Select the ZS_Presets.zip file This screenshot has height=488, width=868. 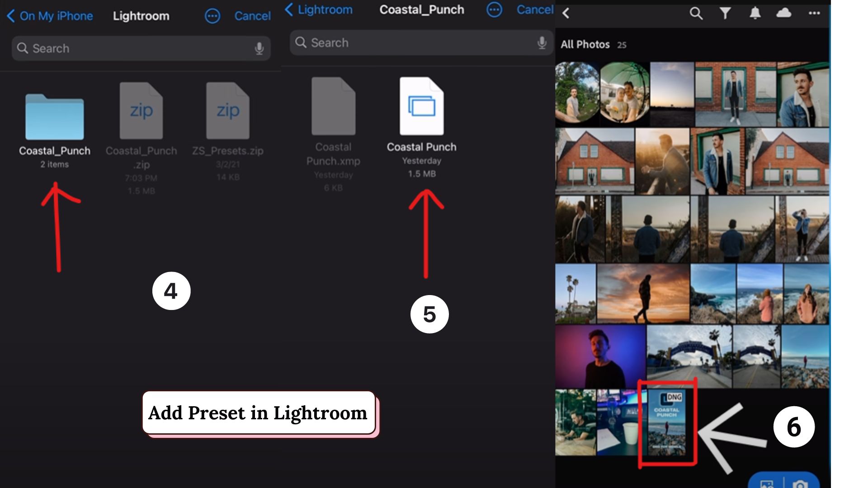pos(228,111)
